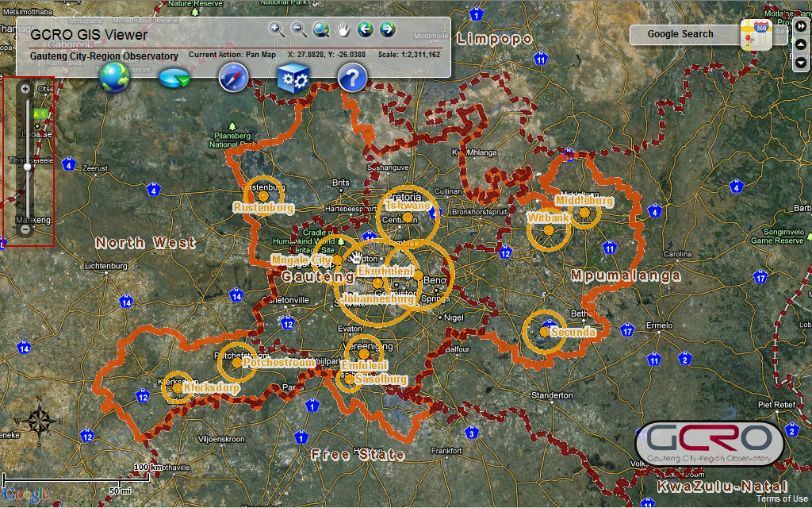Click the Terms of Use link
Screen dimensions: 812x508
(x=781, y=498)
